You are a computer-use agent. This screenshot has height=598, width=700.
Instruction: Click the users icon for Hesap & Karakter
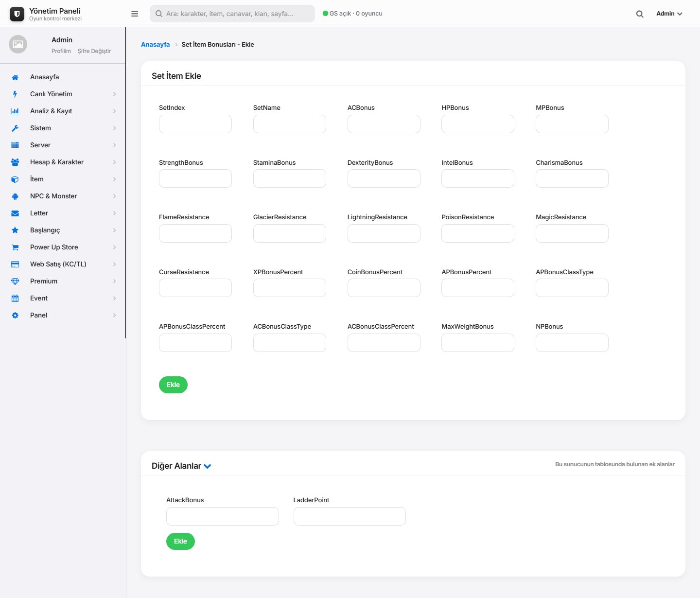[15, 162]
